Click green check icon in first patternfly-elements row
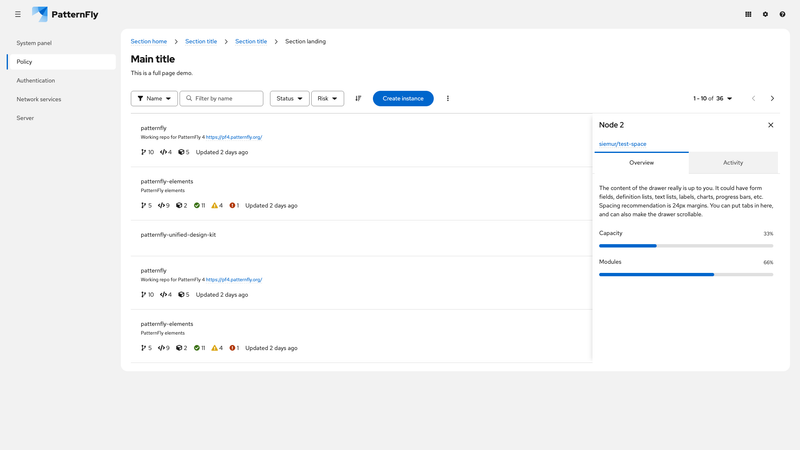This screenshot has height=450, width=800. [x=196, y=206]
